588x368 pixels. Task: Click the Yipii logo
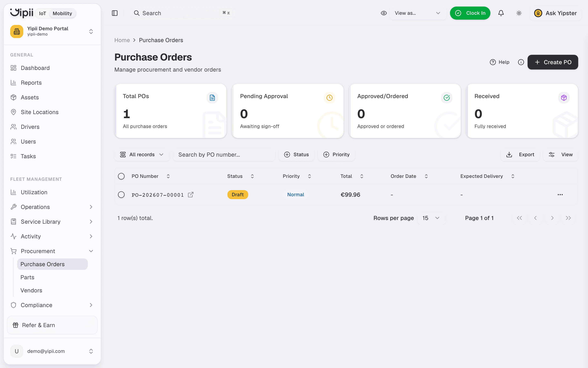pos(22,13)
